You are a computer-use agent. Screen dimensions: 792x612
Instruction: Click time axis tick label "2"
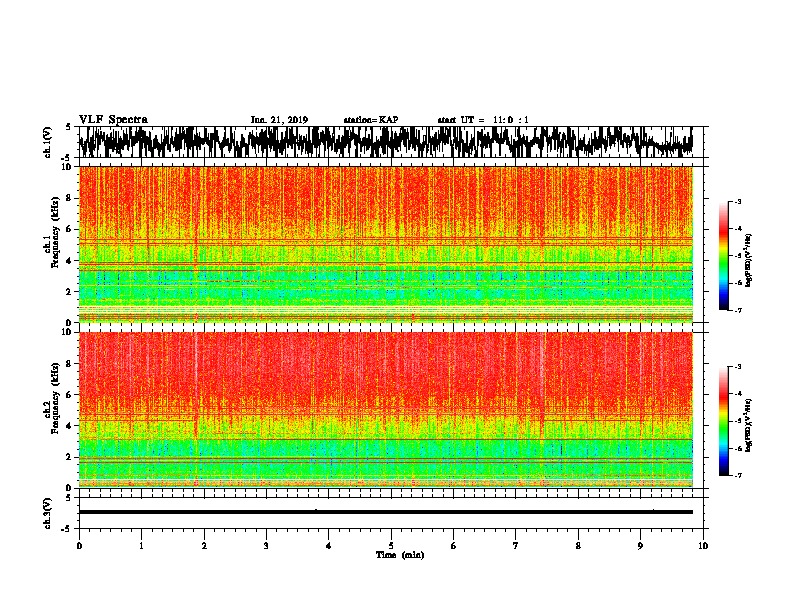pyautogui.click(x=204, y=546)
